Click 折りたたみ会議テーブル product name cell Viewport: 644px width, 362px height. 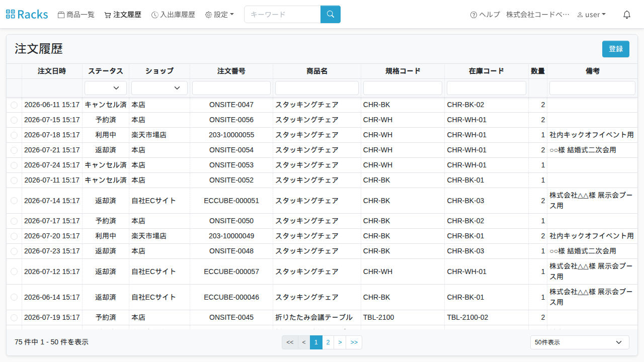317,317
